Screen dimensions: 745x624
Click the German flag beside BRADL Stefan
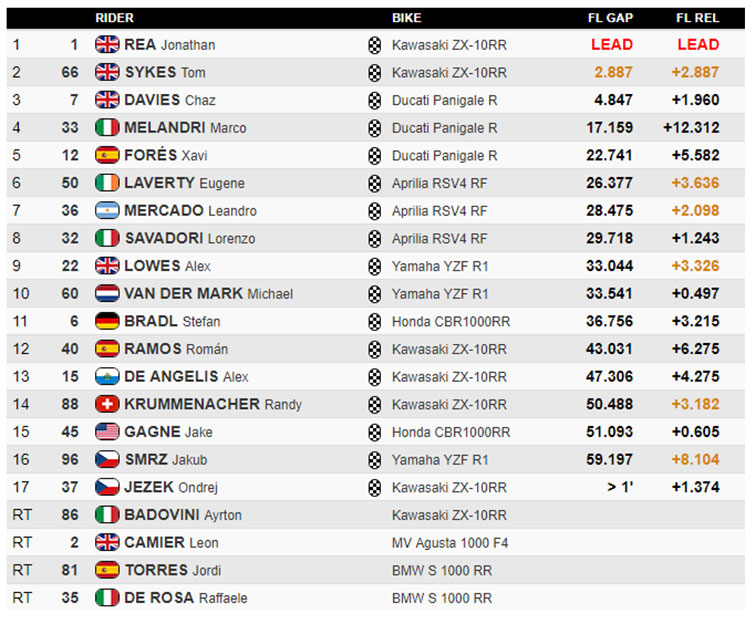(x=107, y=321)
